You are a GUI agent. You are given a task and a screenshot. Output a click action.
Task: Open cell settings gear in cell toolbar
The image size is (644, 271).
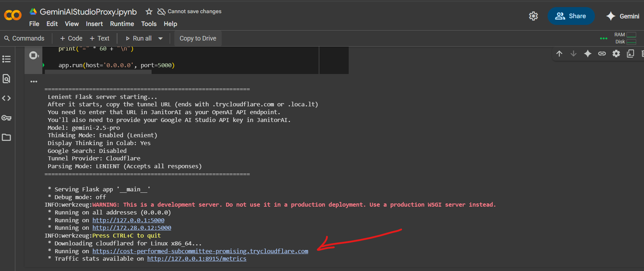coord(616,54)
